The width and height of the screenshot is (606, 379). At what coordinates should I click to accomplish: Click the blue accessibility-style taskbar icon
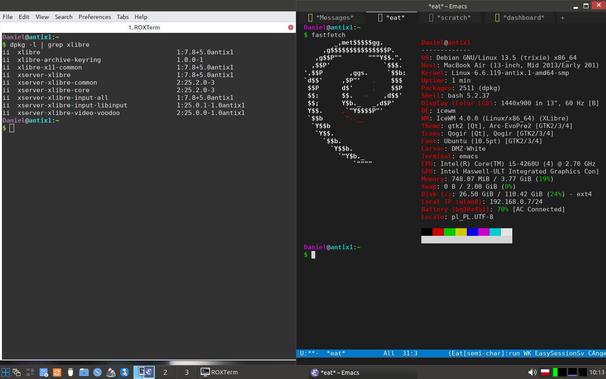pyautogui.click(x=124, y=372)
